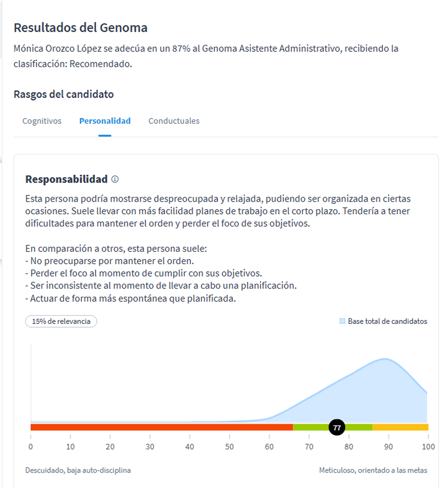Select the yellow segment of the score bar
The height and width of the screenshot is (488, 448).
pos(401,426)
